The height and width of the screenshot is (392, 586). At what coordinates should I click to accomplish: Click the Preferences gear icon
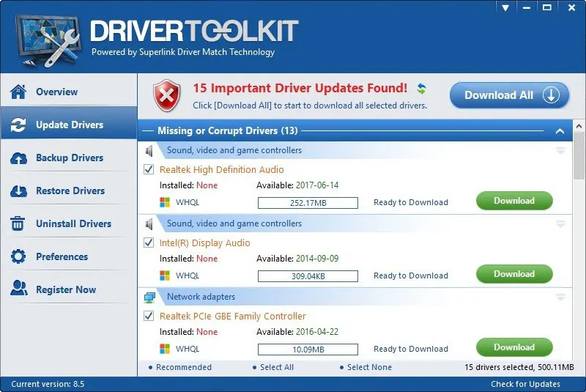click(x=18, y=256)
